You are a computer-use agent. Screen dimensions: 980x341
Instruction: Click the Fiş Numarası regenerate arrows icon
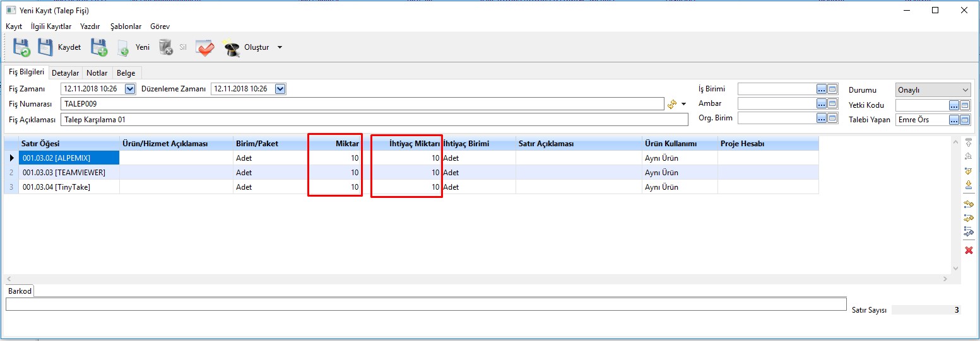coord(672,104)
